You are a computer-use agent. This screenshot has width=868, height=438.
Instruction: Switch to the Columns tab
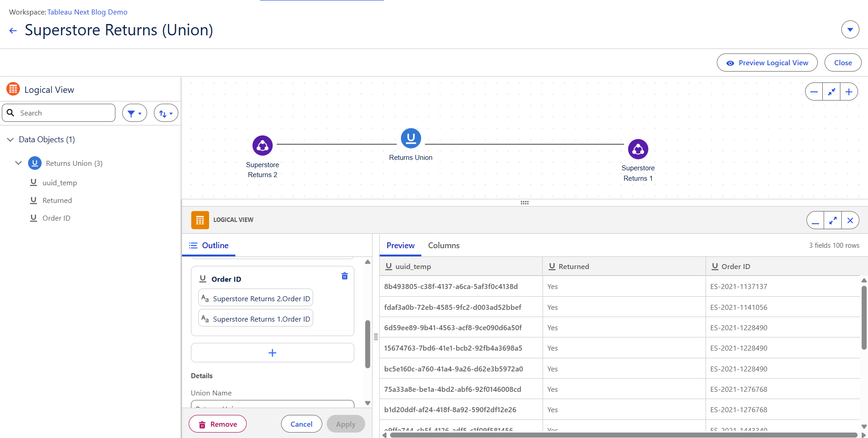click(444, 245)
